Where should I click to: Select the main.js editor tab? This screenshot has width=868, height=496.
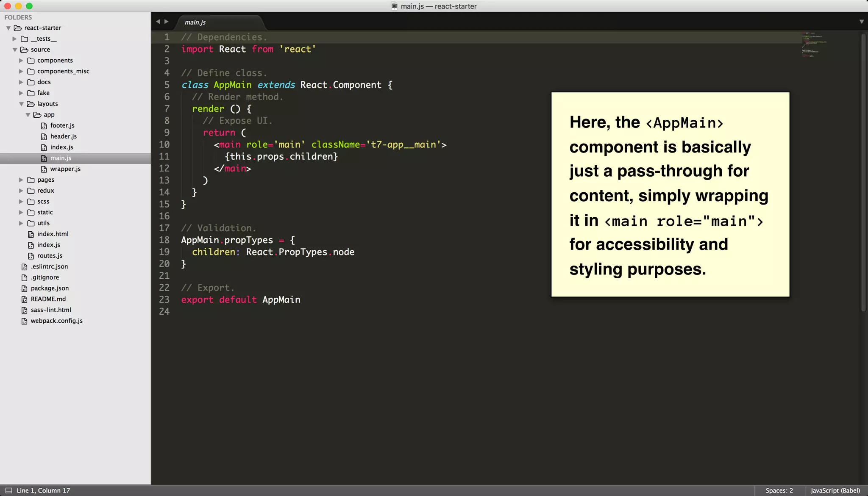220,22
